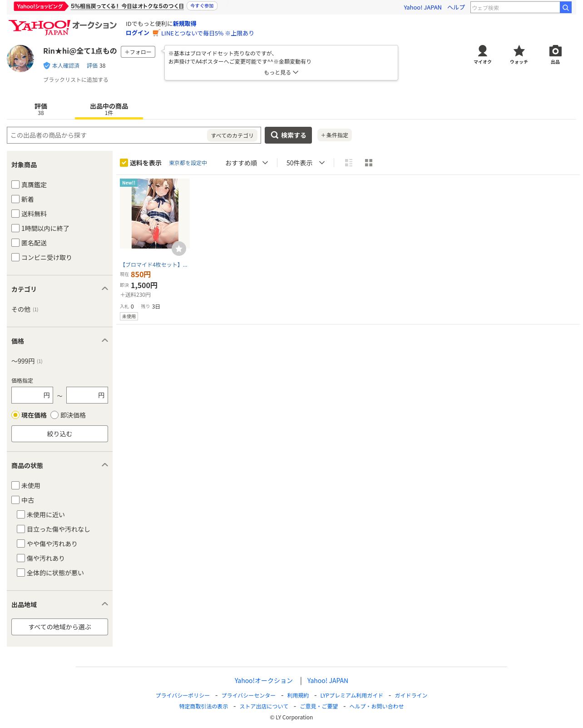Select the 現在価格 radio button

15,415
